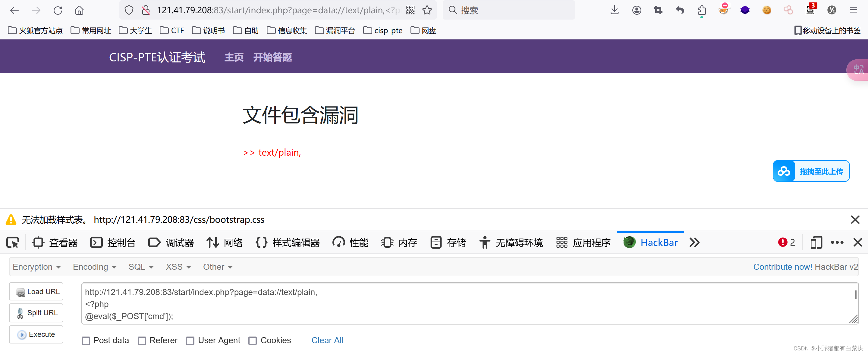Image resolution: width=868 pixels, height=354 pixels.
Task: Open the Firefox screenshot tool
Action: 658,10
